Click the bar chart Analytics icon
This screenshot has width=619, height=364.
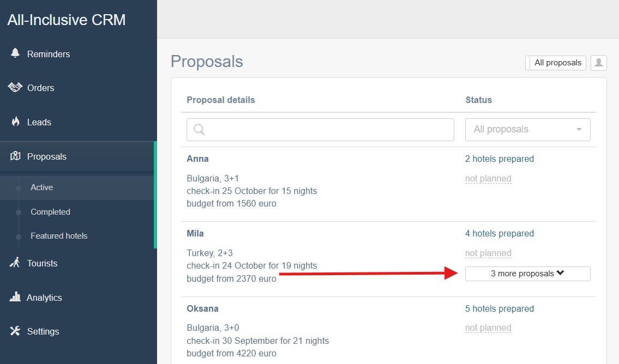[15, 297]
